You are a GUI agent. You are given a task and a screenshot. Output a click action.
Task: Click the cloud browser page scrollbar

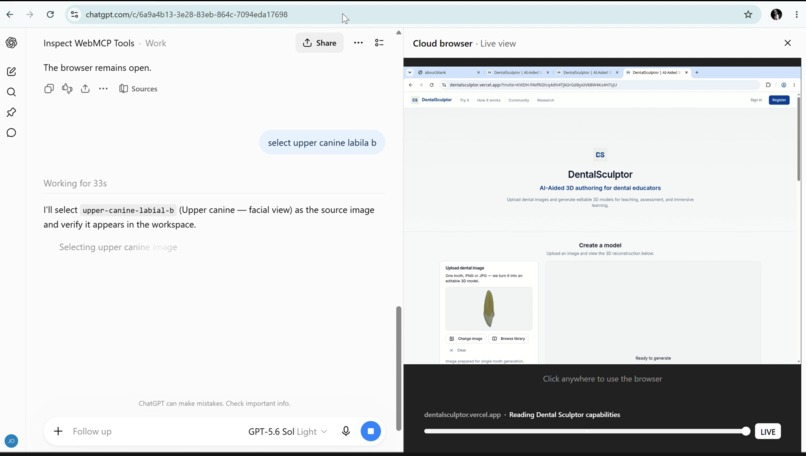point(798,139)
